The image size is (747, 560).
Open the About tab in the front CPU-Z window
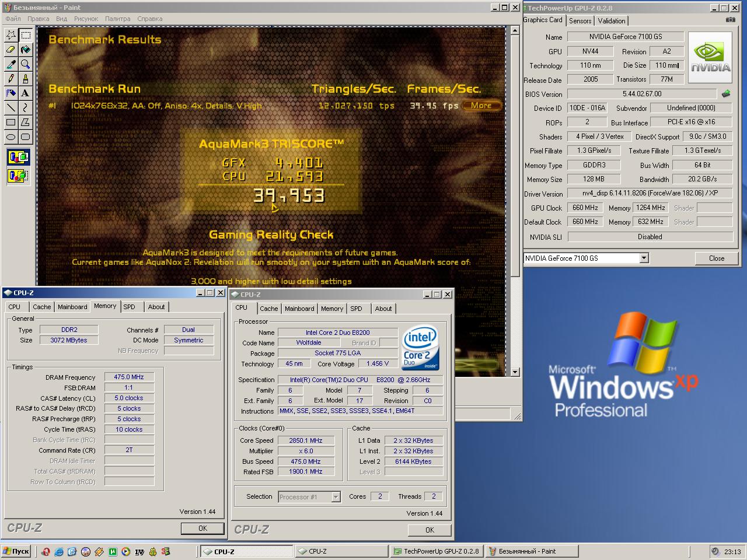pos(383,309)
